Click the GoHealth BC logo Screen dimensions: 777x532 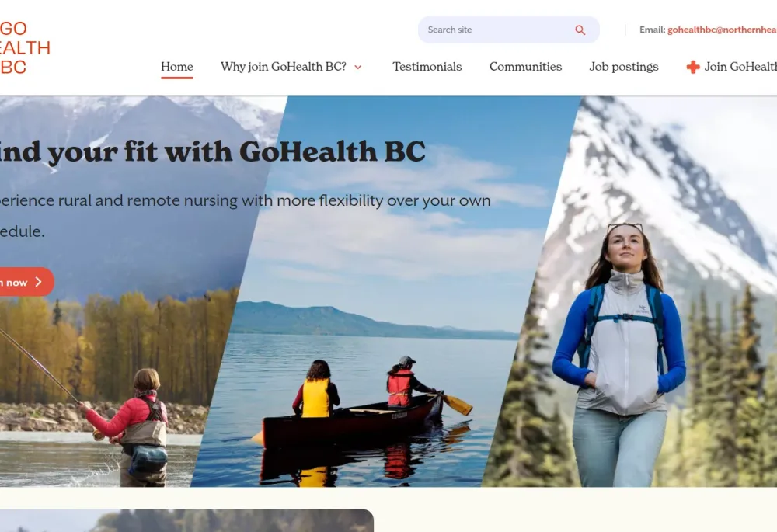pyautogui.click(x=25, y=48)
